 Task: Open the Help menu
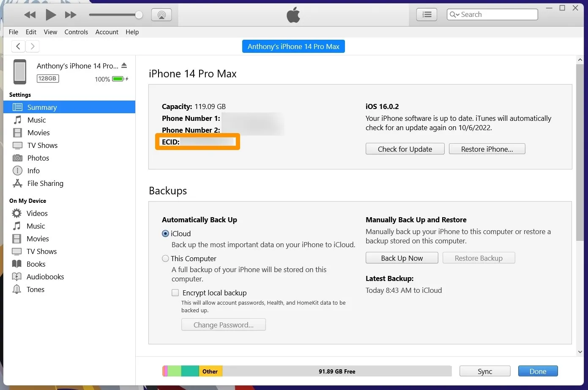[132, 32]
